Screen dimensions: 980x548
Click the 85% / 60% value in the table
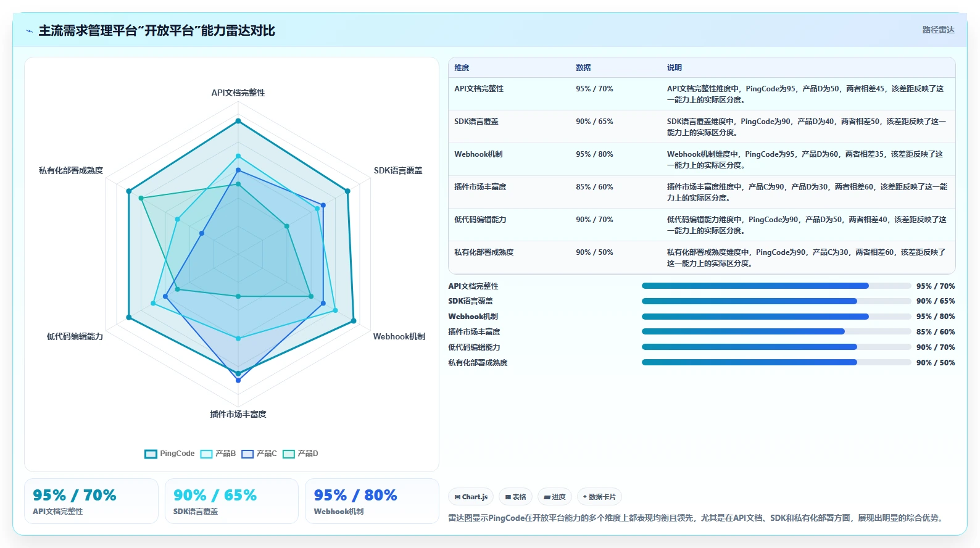pos(594,187)
